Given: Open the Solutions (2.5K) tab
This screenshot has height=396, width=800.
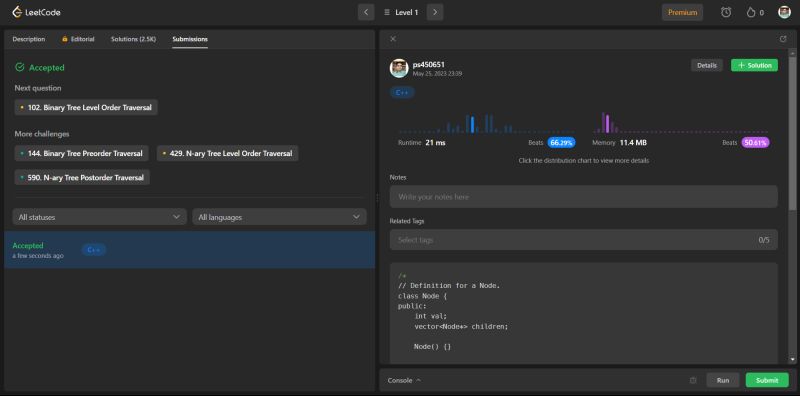Looking at the screenshot, I should pyautogui.click(x=133, y=39).
